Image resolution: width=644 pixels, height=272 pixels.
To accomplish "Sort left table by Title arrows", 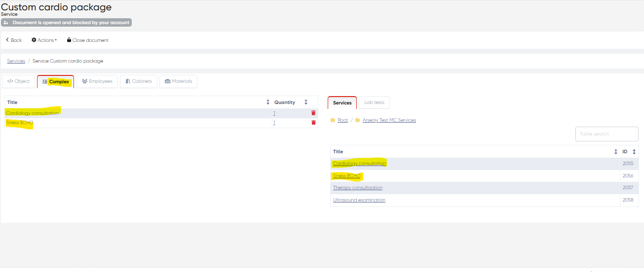I will 268,102.
